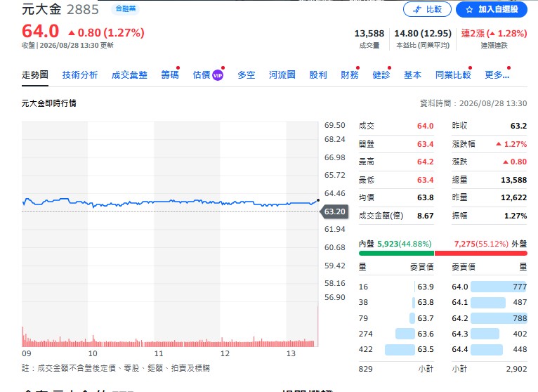Click the 均價 63.8 value
Screen dimensions: 538x392
[426, 197]
